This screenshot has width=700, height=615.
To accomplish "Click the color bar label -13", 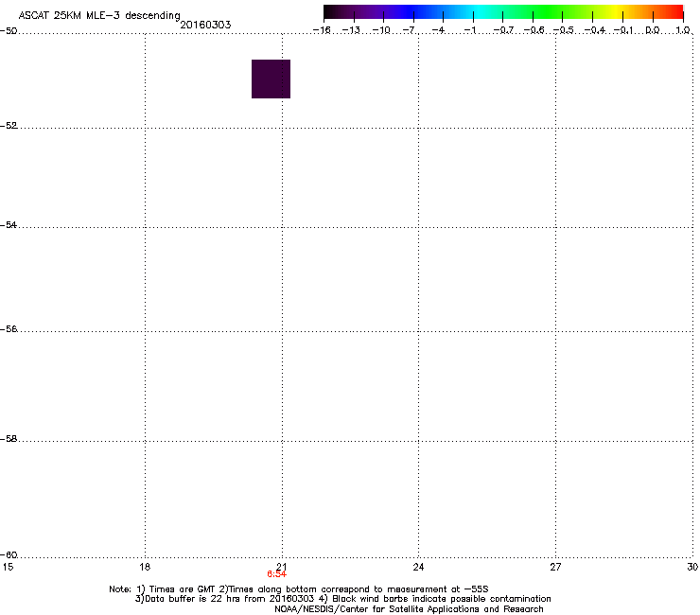I will click(351, 30).
